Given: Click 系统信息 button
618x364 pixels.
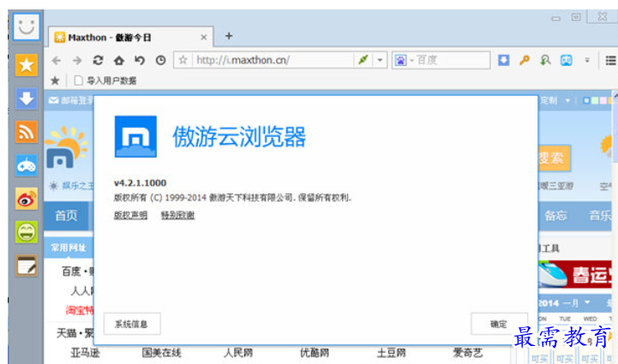Looking at the screenshot, I should 132,324.
